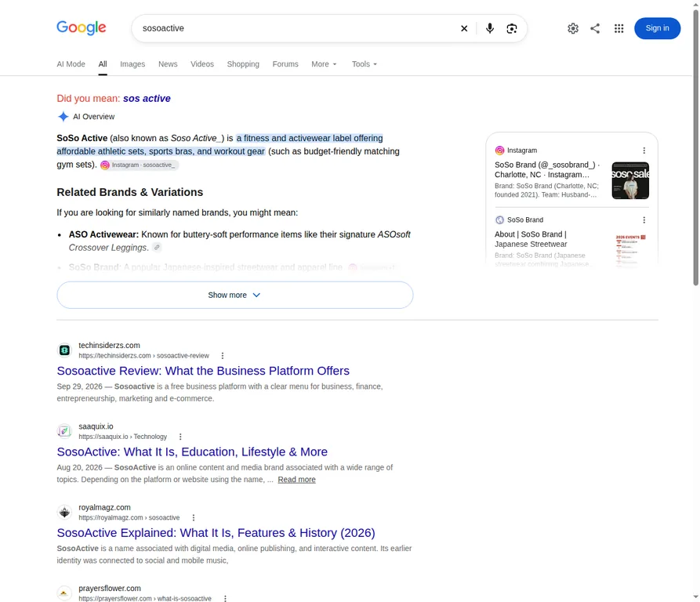Click the AI Overview sparkle icon

pyautogui.click(x=63, y=117)
